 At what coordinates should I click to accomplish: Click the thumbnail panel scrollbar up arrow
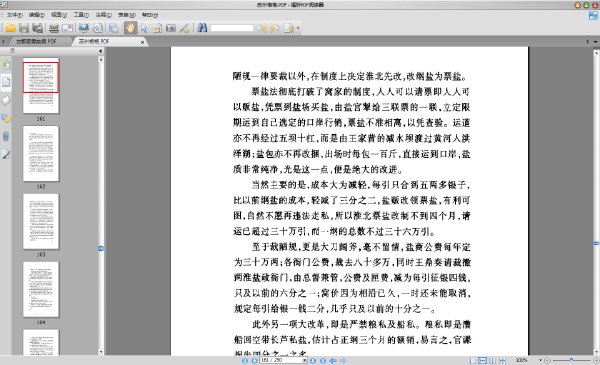101,59
